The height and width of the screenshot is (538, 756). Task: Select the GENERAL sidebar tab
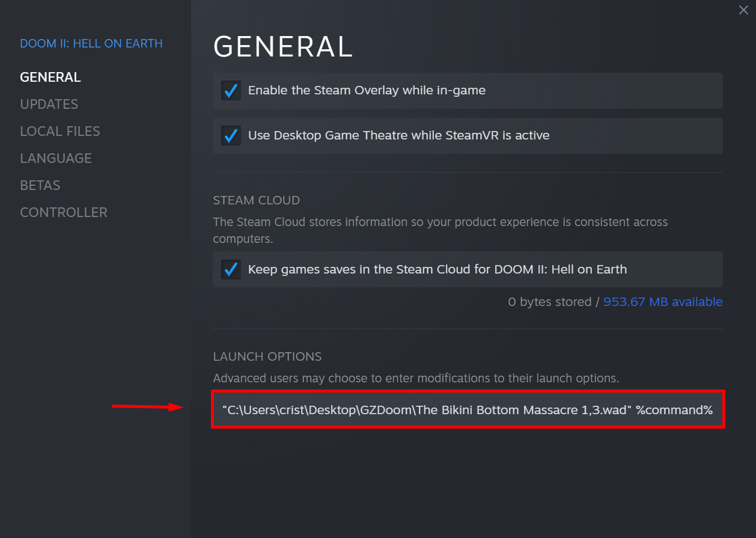[50, 77]
